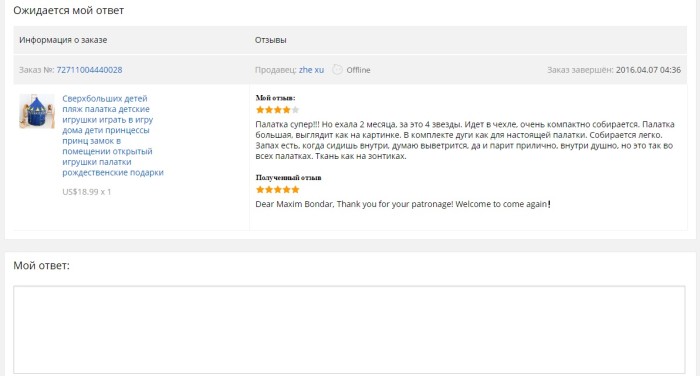This screenshot has width=700, height=376.
Task: Click the Информация о заказе column header
Action: [x=63, y=40]
